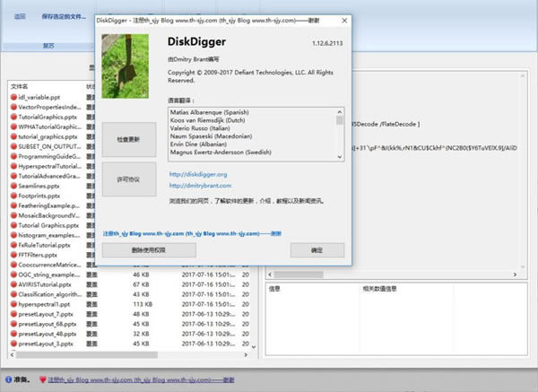Click red icon beside presetLayout_68.pptx
The width and height of the screenshot is (538, 392).
tap(13, 324)
